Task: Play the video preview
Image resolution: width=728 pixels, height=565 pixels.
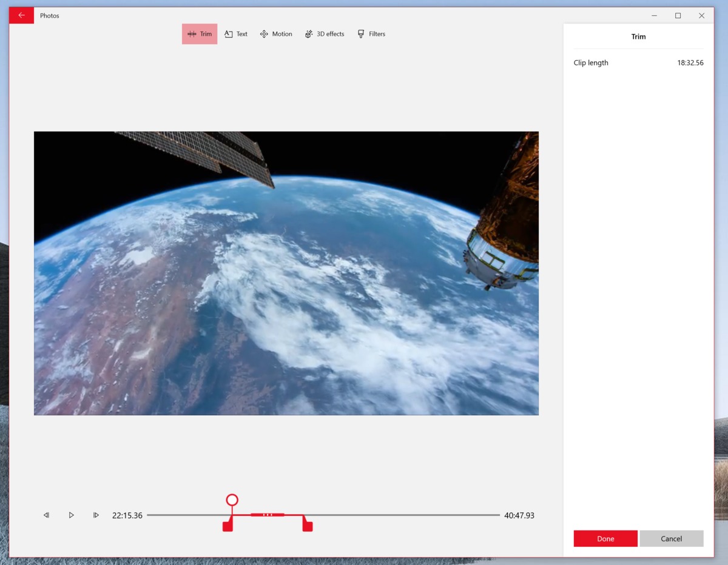Action: [x=71, y=515]
